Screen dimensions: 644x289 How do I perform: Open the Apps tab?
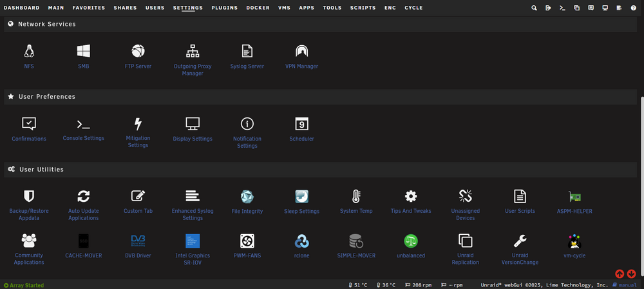(x=307, y=8)
